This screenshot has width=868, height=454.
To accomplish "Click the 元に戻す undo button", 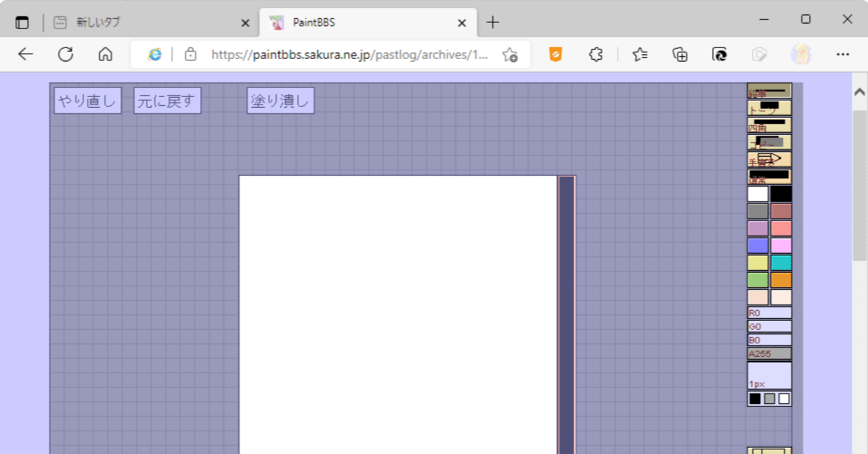I will 167,101.
